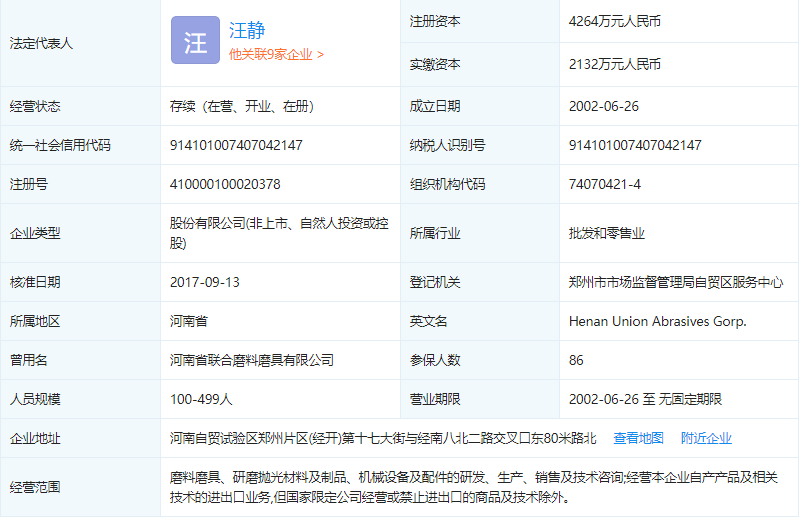The height and width of the screenshot is (521, 802).
Task: Select industry value 批发和零售业
Action: pos(607,233)
